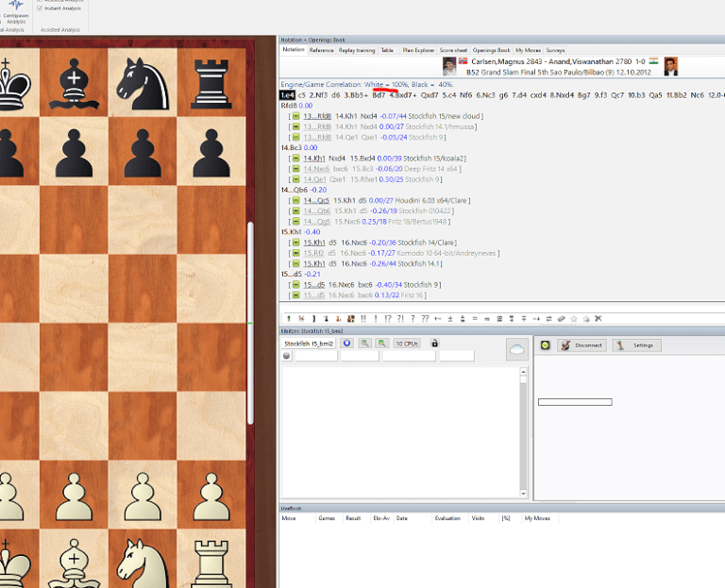This screenshot has height=588, width=725.
Task: Click the 10 CPUs button
Action: 407,344
